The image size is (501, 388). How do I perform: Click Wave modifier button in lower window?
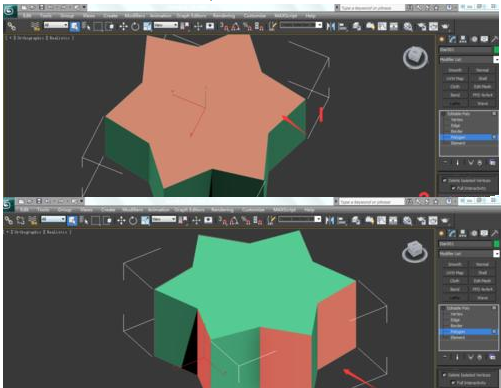click(482, 298)
